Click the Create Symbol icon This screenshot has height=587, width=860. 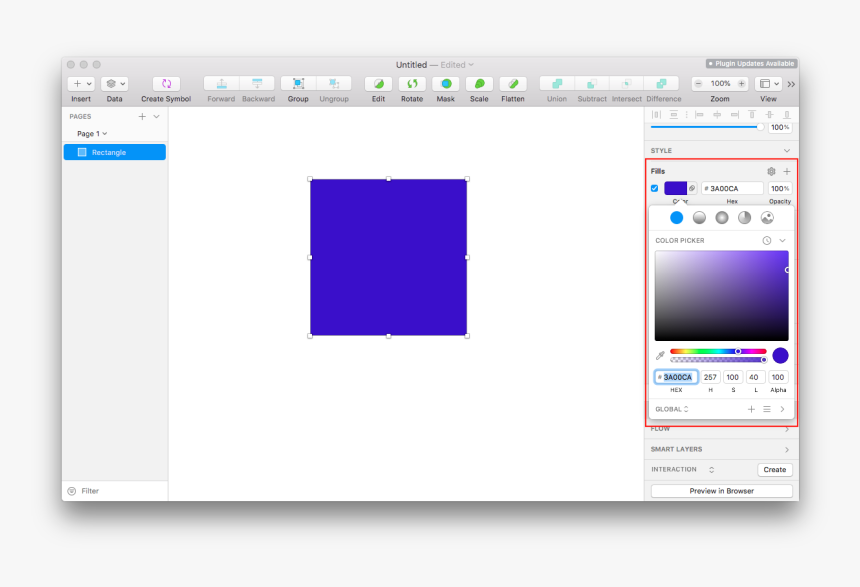166,83
